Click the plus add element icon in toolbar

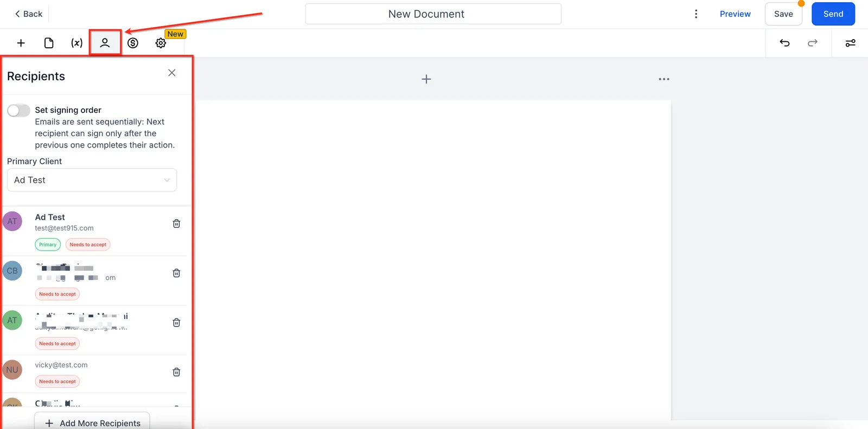[21, 43]
